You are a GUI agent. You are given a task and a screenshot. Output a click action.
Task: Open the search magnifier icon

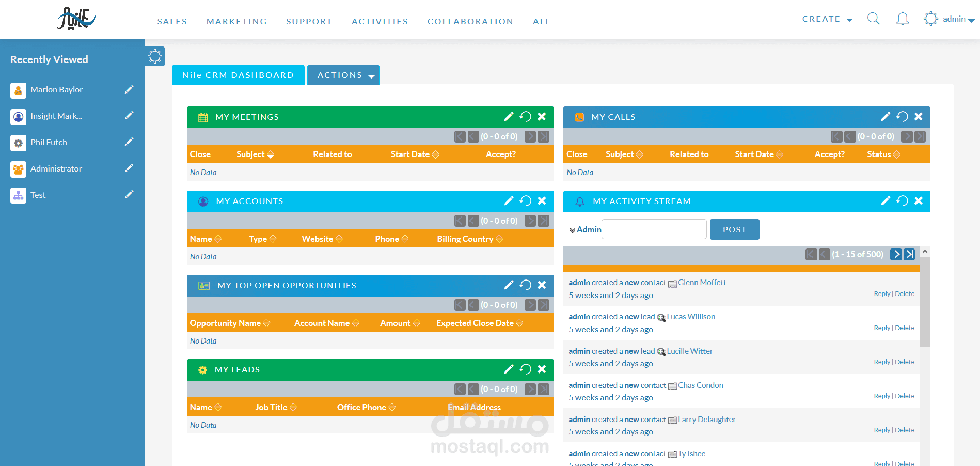[x=873, y=19]
